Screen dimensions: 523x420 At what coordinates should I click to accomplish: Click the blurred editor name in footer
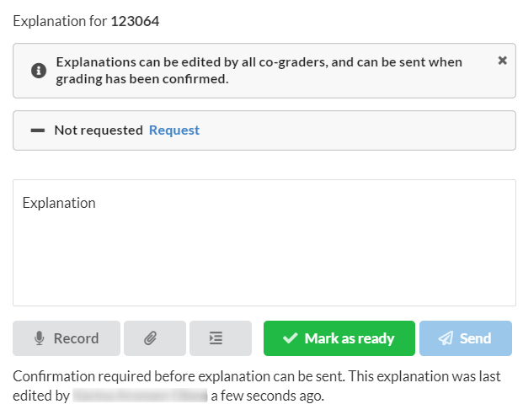coord(140,396)
